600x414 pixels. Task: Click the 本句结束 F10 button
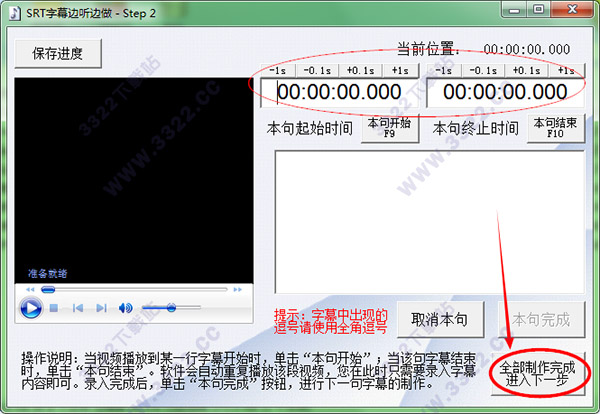tap(556, 128)
